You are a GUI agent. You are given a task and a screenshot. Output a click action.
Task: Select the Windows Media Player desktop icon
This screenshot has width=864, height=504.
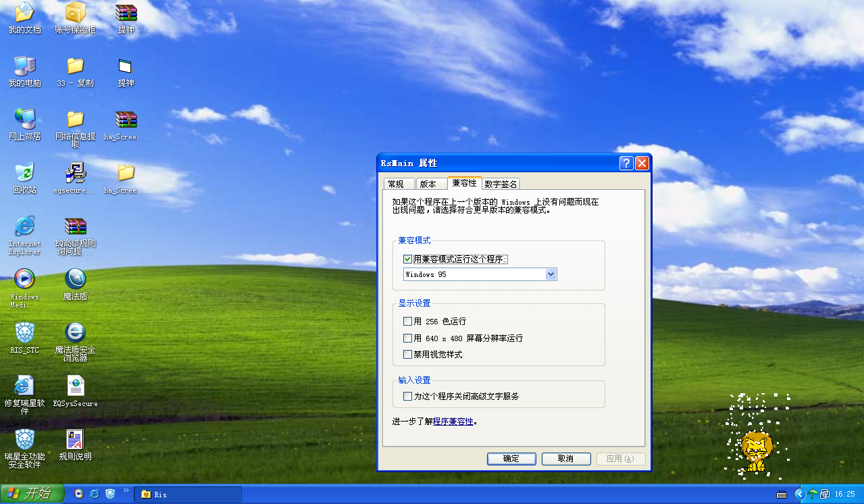click(x=24, y=288)
